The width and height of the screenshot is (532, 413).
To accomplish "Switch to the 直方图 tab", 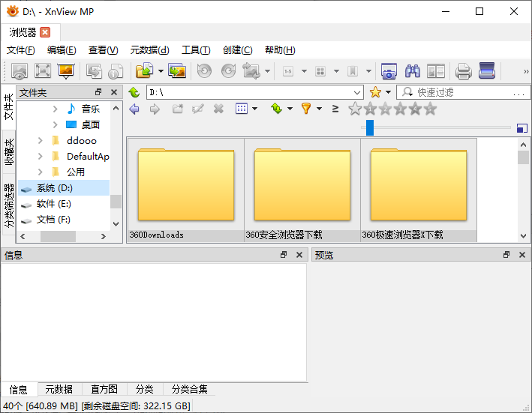I will (104, 389).
